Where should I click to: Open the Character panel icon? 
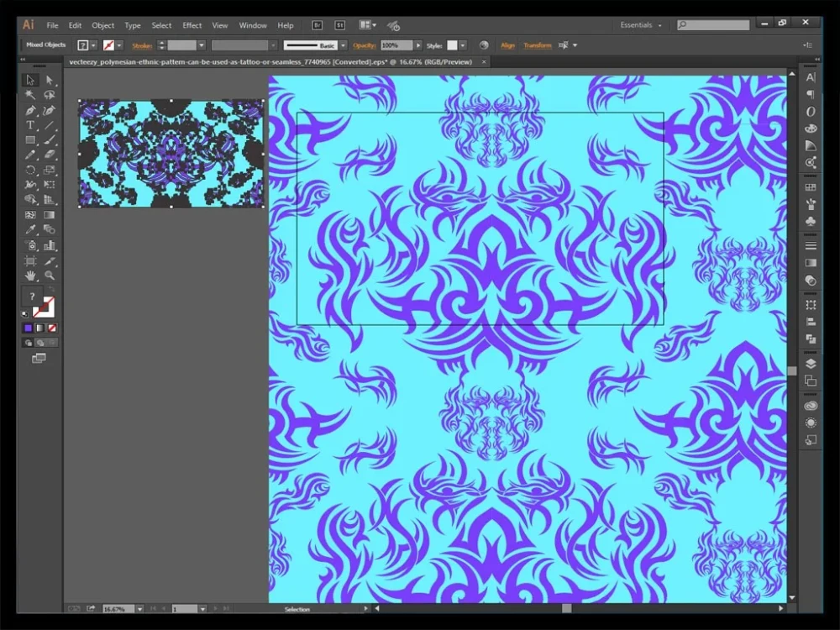point(811,77)
